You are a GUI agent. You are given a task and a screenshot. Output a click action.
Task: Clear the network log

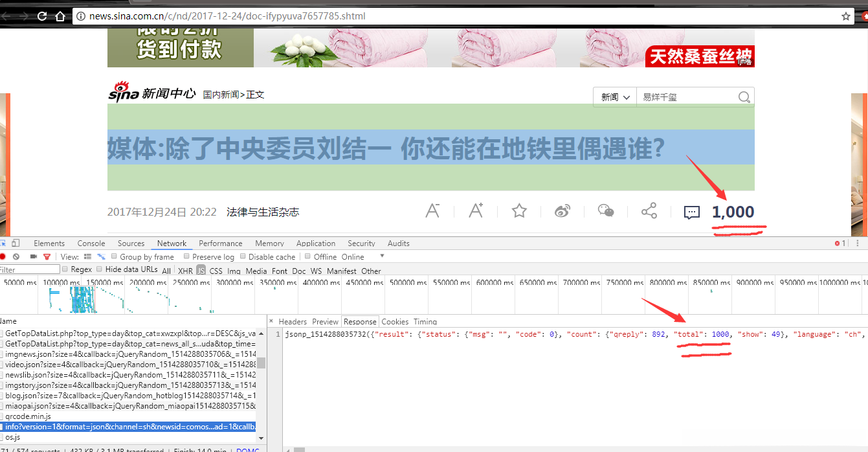click(x=16, y=257)
